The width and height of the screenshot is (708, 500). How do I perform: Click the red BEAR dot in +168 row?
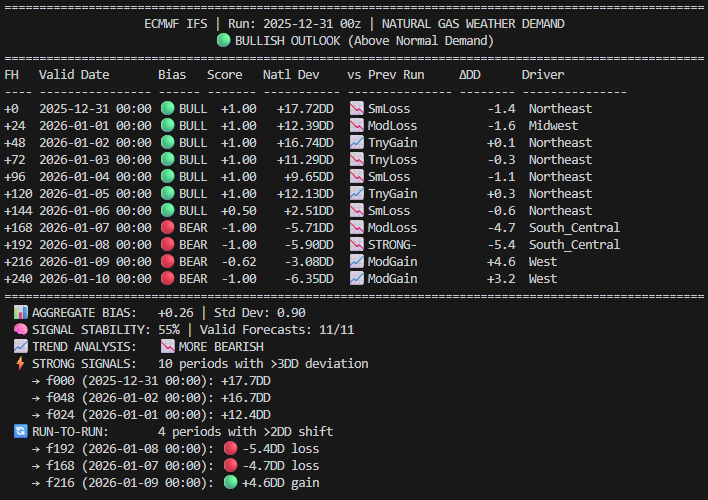point(168,227)
